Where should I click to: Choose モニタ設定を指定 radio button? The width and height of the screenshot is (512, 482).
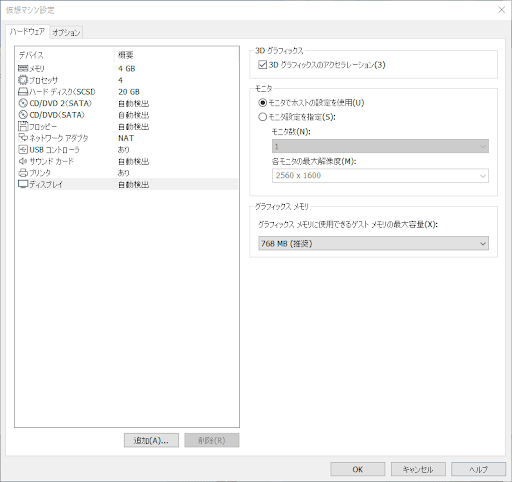pos(263,117)
